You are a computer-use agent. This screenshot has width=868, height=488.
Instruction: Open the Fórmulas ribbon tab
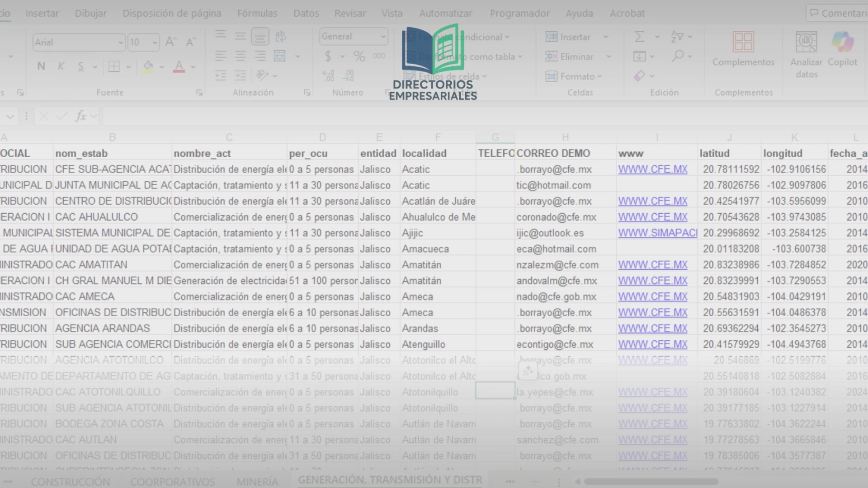(257, 13)
